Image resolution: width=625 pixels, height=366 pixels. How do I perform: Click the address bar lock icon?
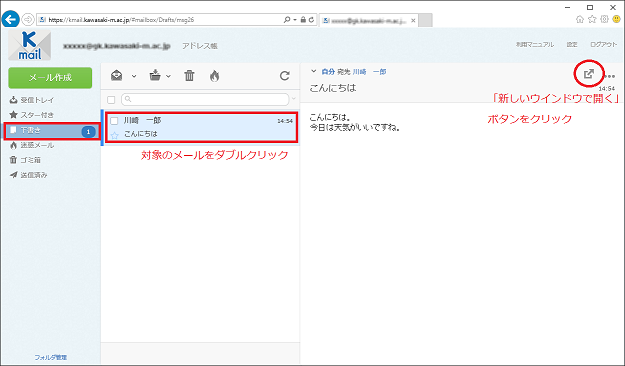coord(304,20)
